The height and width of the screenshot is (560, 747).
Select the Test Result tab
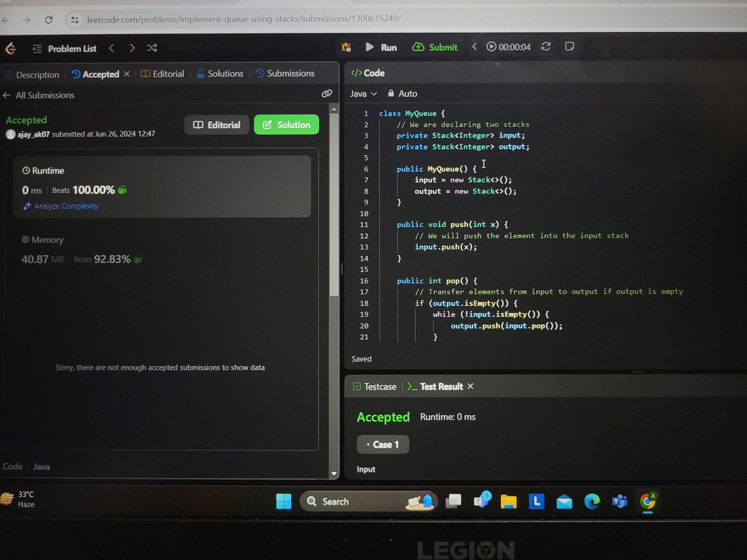click(x=435, y=386)
